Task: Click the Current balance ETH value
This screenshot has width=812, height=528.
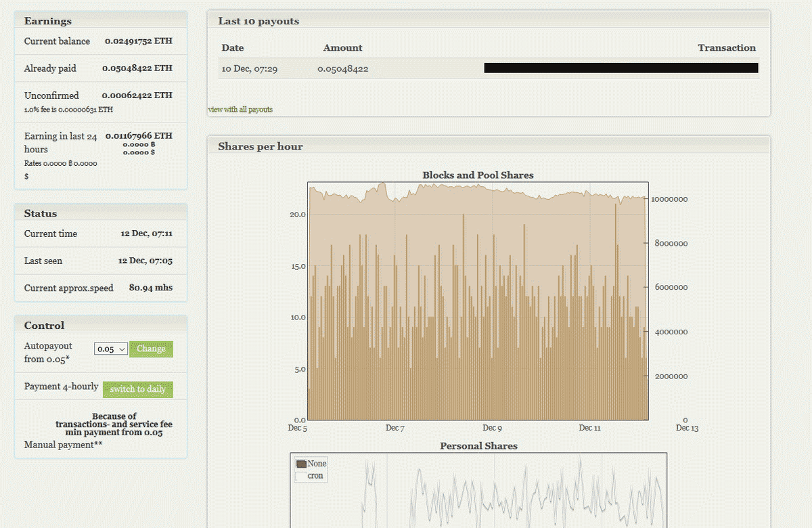Action: 138,41
